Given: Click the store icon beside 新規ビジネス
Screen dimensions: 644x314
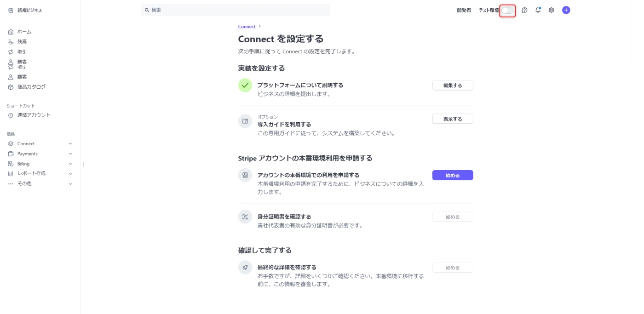Looking at the screenshot, I should point(11,10).
